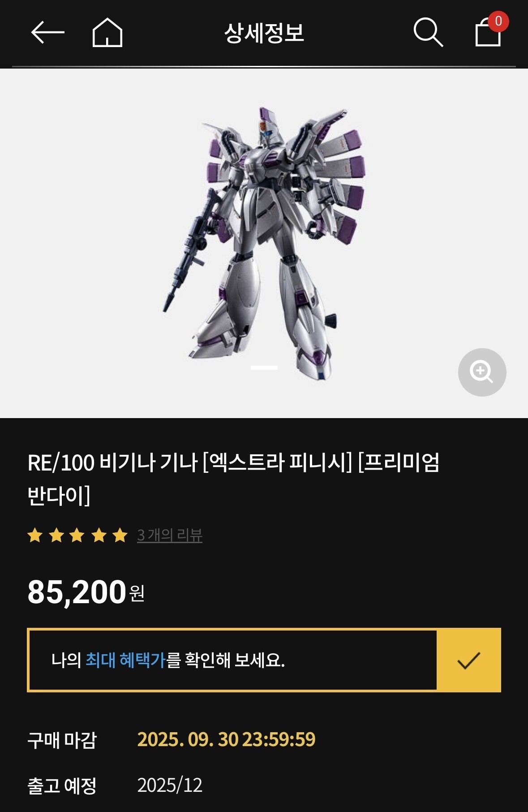Tap the 최대 혜택가 blue text
This screenshot has height=812, width=528.
(125, 660)
